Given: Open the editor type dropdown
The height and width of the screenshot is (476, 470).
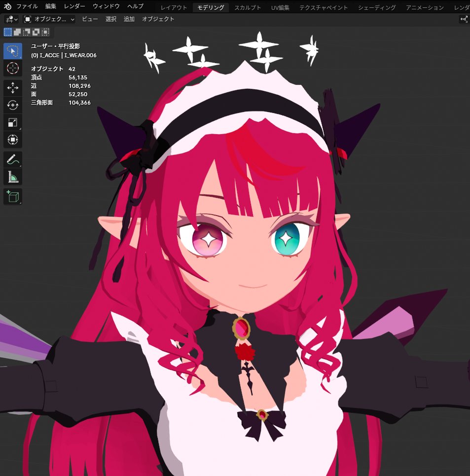Looking at the screenshot, I should [x=11, y=19].
